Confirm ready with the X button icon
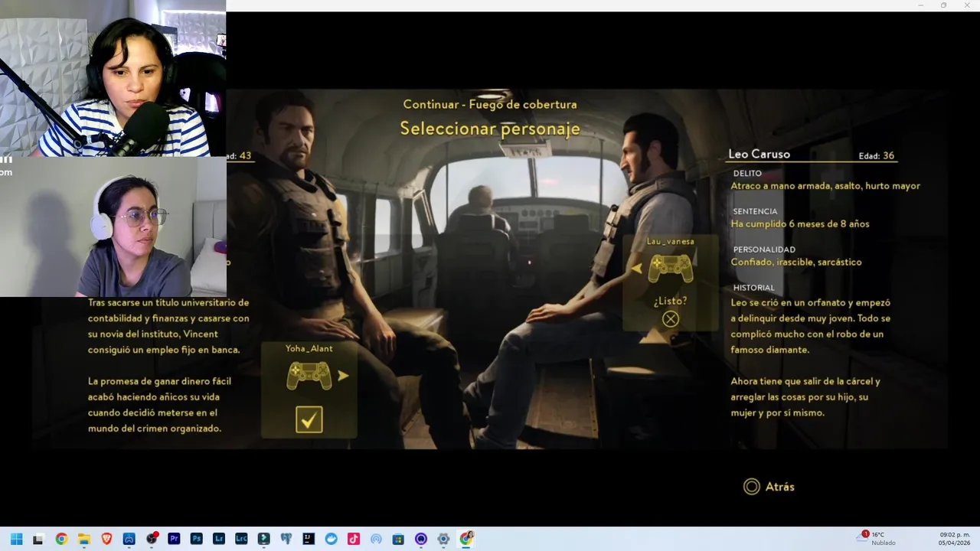The image size is (980, 551). coord(671,319)
